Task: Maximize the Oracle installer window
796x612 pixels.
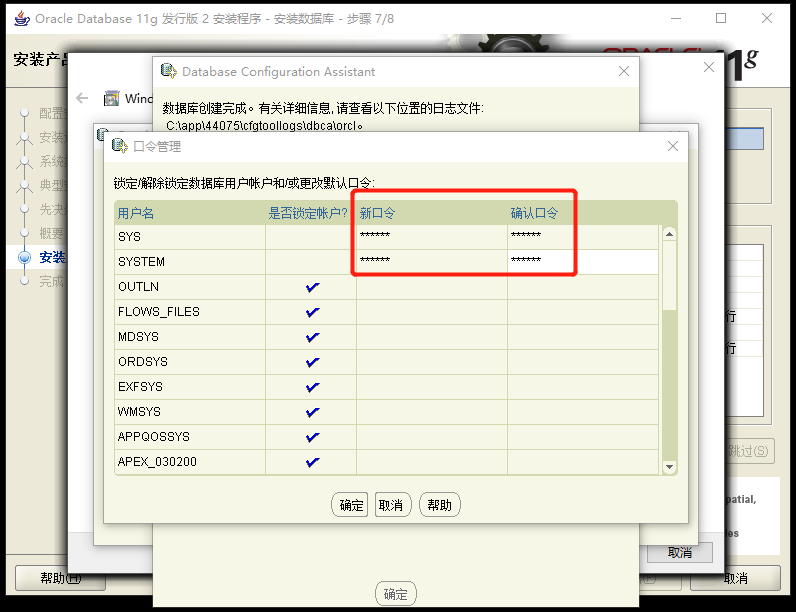Action: [721, 18]
